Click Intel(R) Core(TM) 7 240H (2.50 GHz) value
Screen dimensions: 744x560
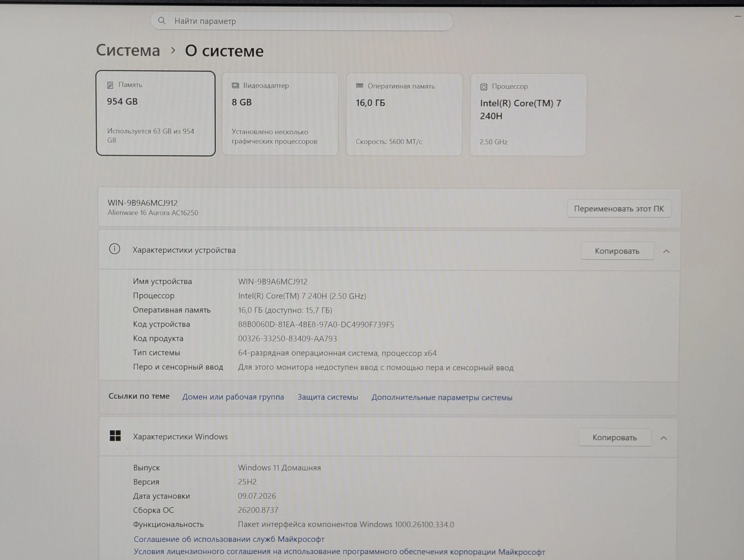click(x=302, y=296)
